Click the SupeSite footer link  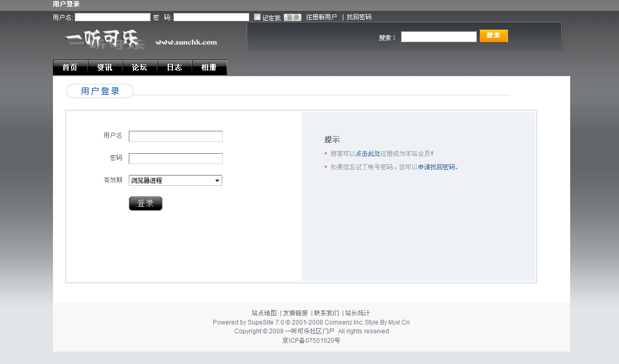tap(261, 322)
